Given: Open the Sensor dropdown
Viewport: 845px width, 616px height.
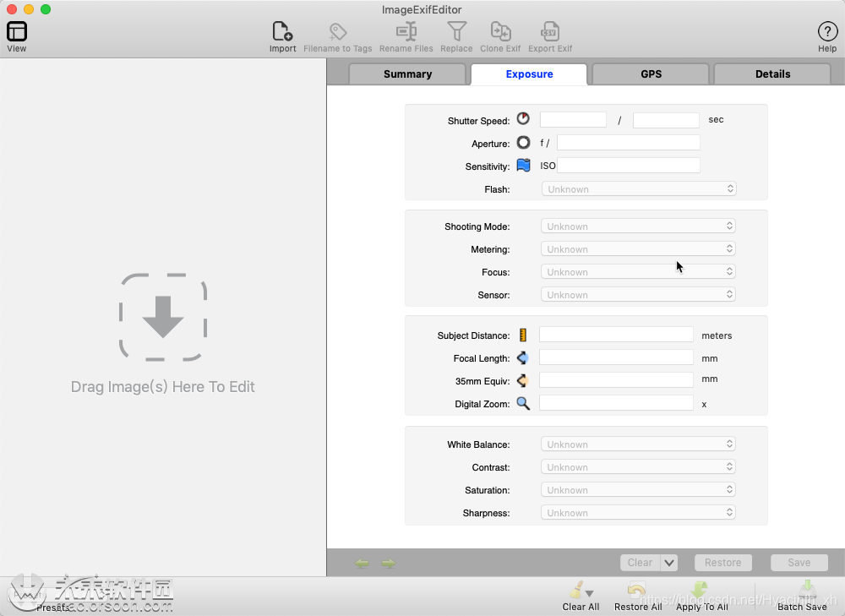Looking at the screenshot, I should pyautogui.click(x=638, y=294).
